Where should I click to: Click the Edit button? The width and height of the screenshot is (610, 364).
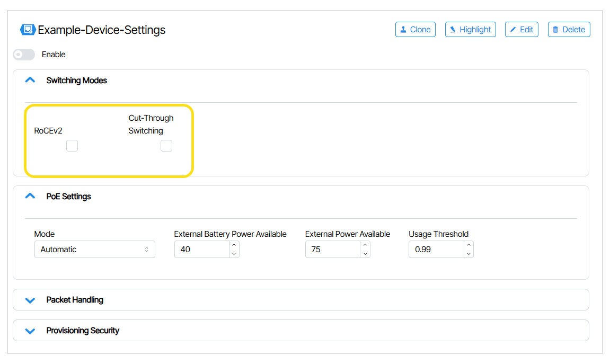coord(521,30)
